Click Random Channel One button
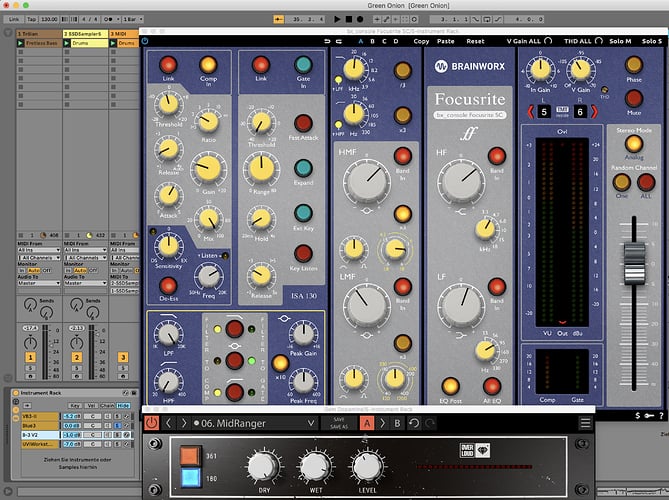Viewport: 669px width, 500px height. [x=622, y=183]
